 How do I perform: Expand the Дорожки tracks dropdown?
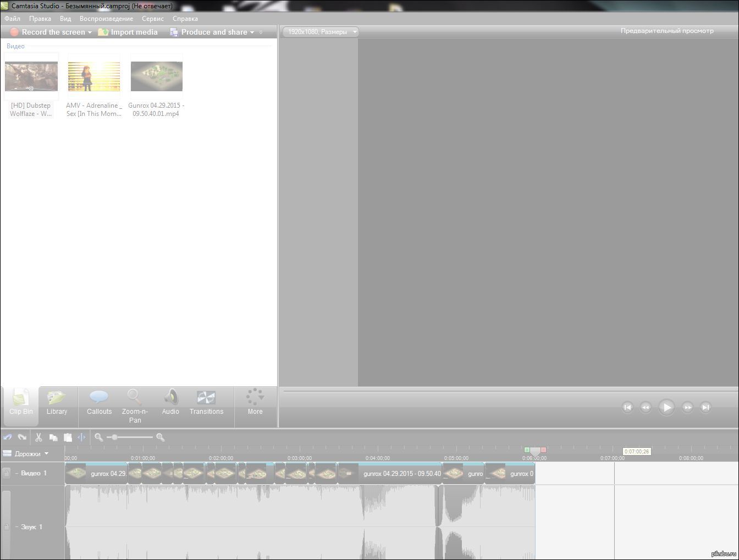click(46, 454)
